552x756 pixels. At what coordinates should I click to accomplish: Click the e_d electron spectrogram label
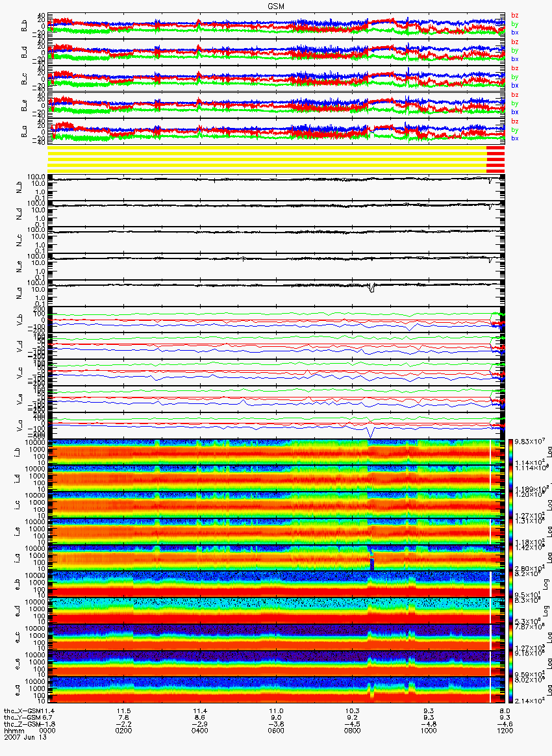pos(17,610)
